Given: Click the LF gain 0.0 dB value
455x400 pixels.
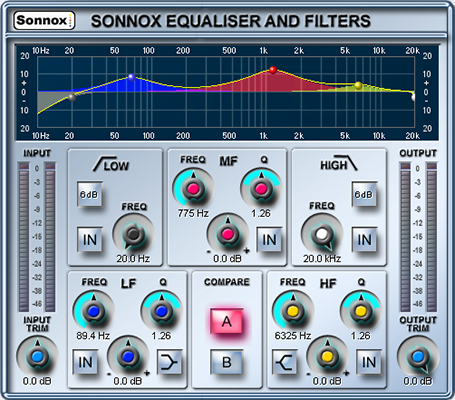Looking at the screenshot, I should click(x=128, y=381).
